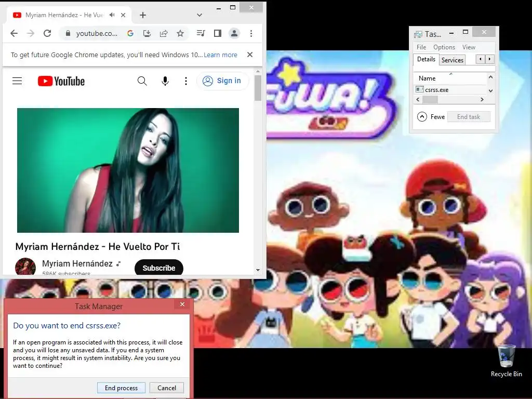The height and width of the screenshot is (399, 532).
Task: Bookmark this page with the star icon
Action: coord(180,33)
